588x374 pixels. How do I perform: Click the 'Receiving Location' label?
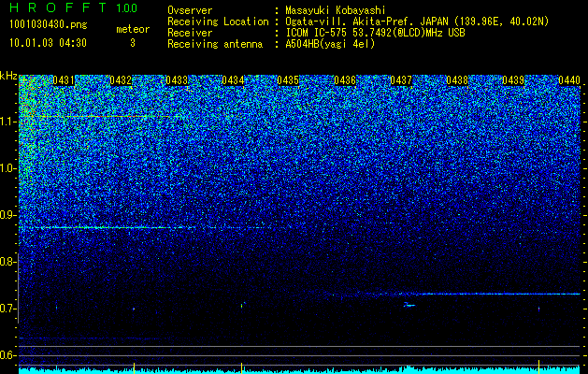tap(218, 22)
